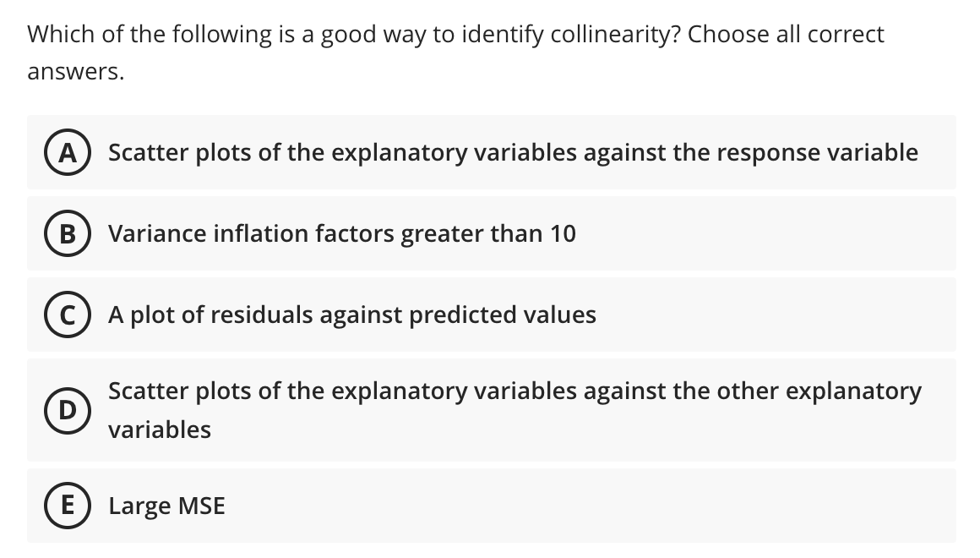Click the letter C inside its circle
The width and height of the screenshot is (980, 558).
tap(68, 315)
